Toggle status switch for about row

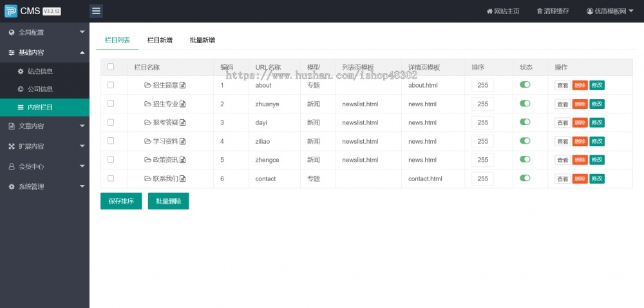525,84
